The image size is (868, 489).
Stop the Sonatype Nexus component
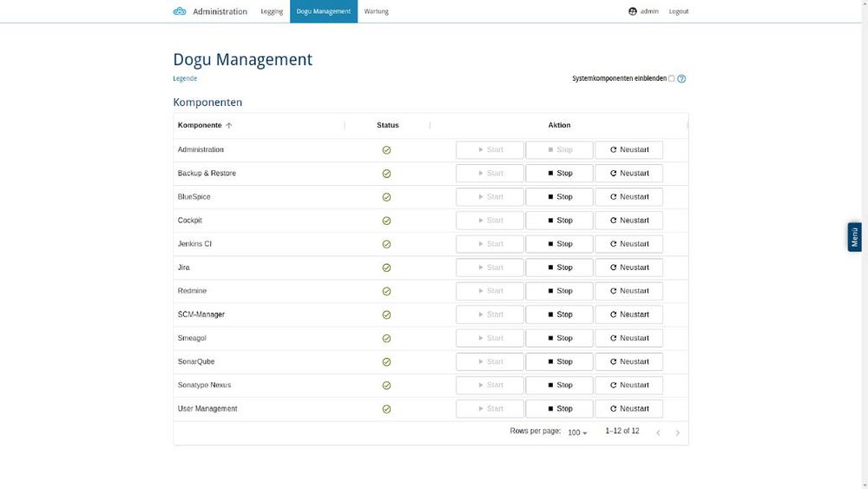coord(559,385)
